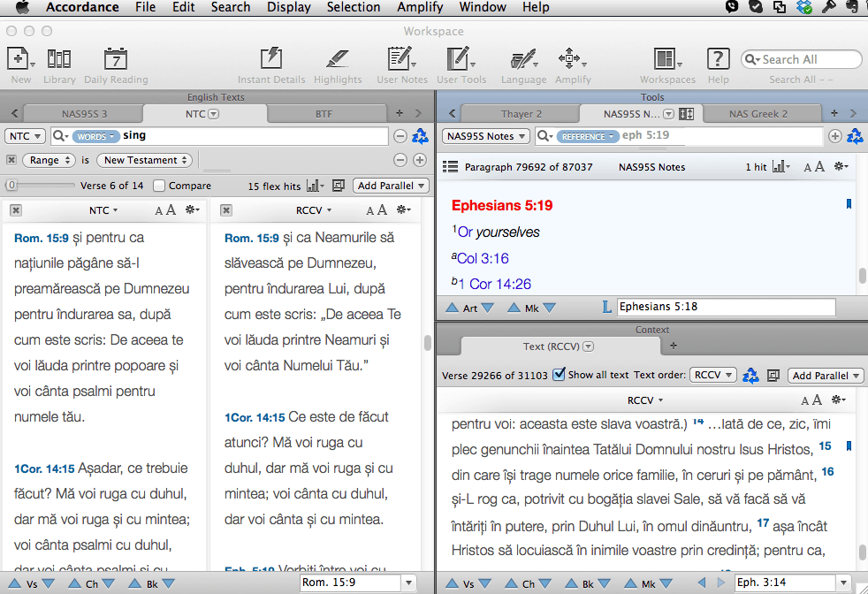Click Rom. 15:9 reference in NTC pane

(42, 238)
